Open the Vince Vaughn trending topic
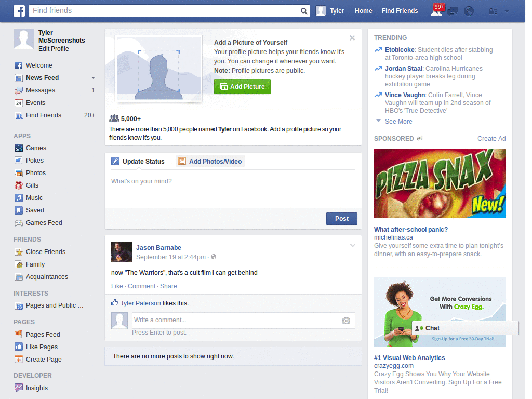 point(405,95)
